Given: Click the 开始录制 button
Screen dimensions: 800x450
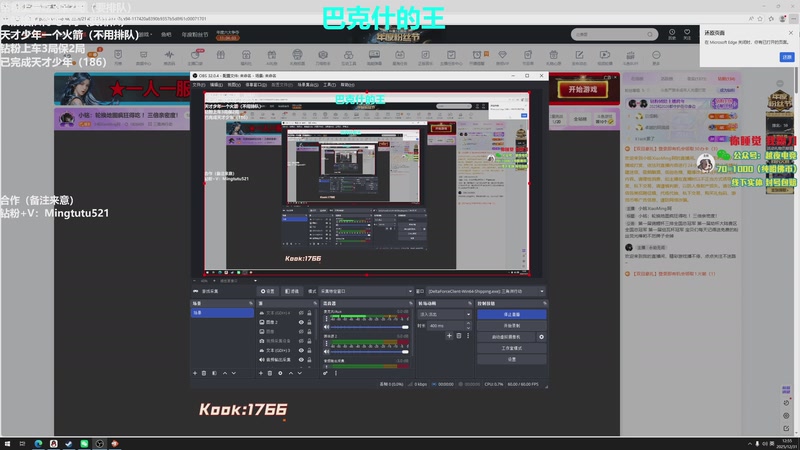Looking at the screenshot, I should (511, 326).
